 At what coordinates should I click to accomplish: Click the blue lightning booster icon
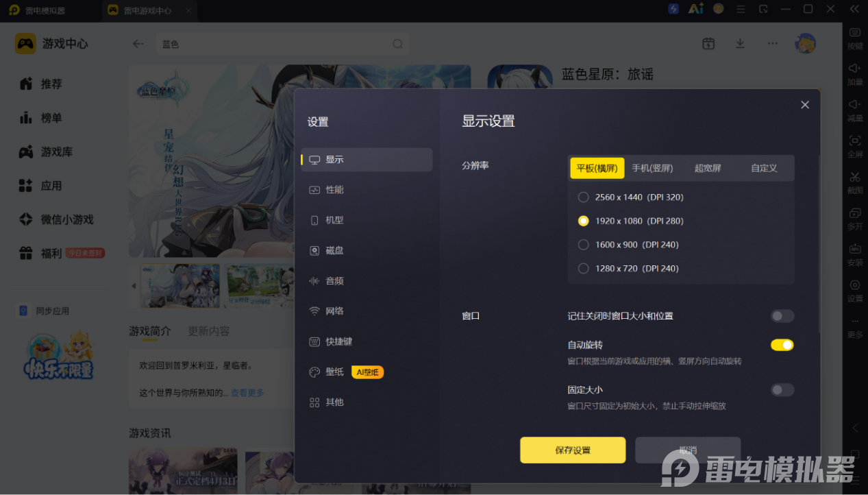(x=673, y=9)
